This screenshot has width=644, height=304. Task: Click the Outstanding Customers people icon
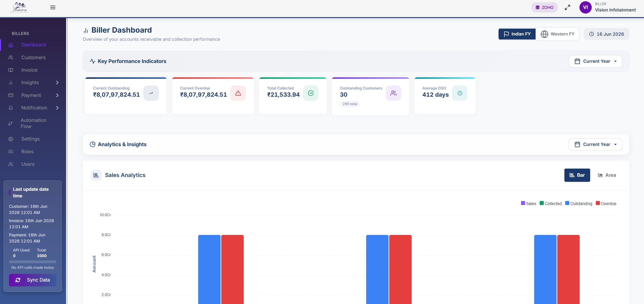click(x=393, y=93)
